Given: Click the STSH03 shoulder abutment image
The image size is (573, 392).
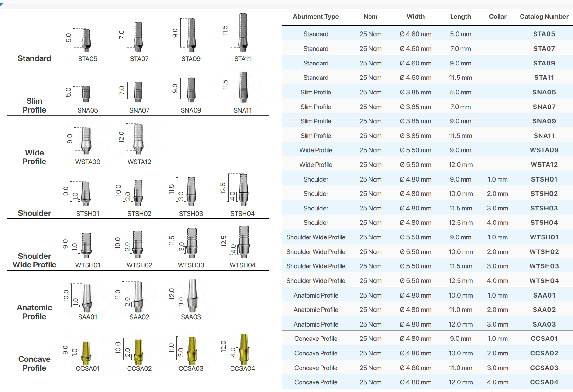Looking at the screenshot, I should tap(191, 191).
